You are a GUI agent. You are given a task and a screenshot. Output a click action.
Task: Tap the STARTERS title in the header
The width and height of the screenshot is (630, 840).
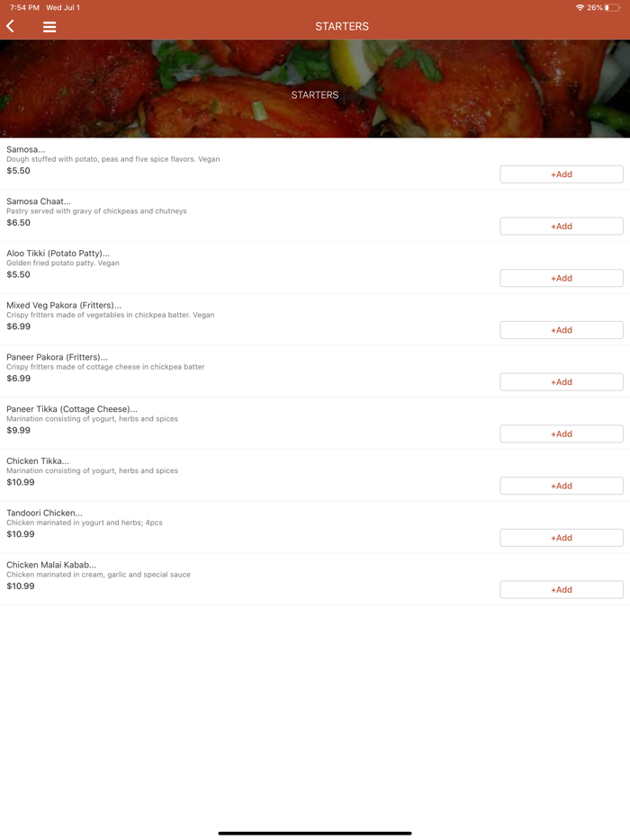point(342,27)
